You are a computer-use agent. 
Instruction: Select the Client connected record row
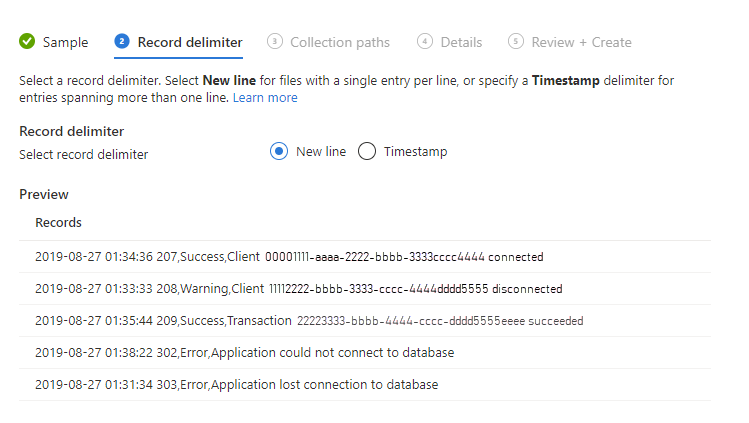click(289, 257)
